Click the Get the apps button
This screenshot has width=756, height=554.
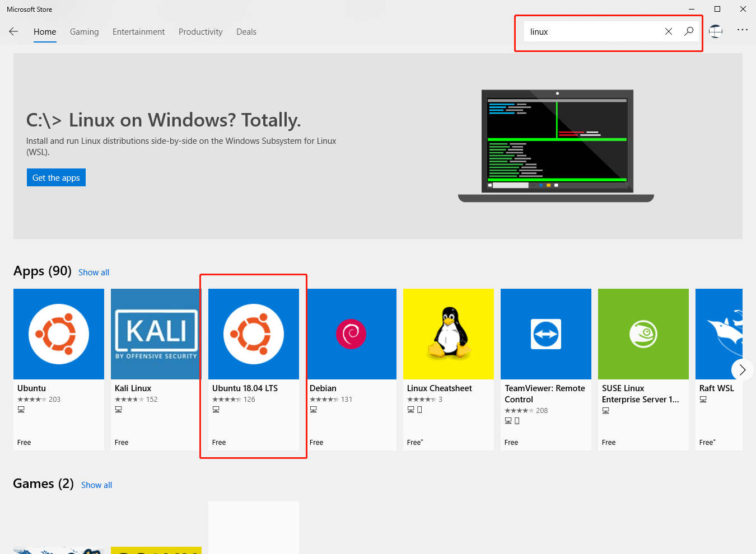[x=56, y=177]
